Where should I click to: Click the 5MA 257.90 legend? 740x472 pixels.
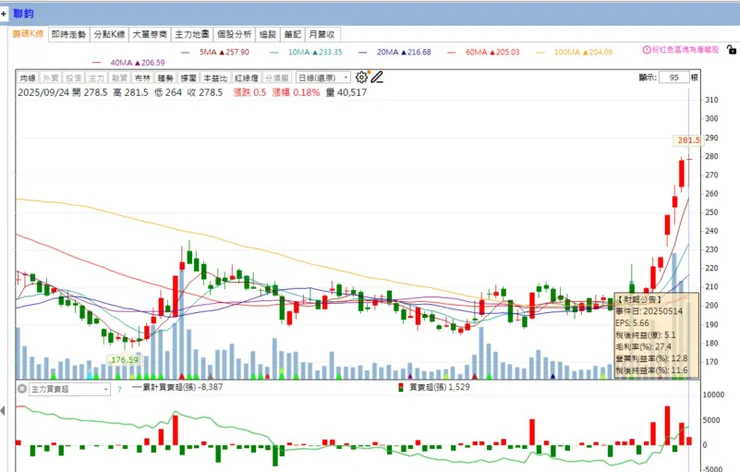pyautogui.click(x=215, y=52)
